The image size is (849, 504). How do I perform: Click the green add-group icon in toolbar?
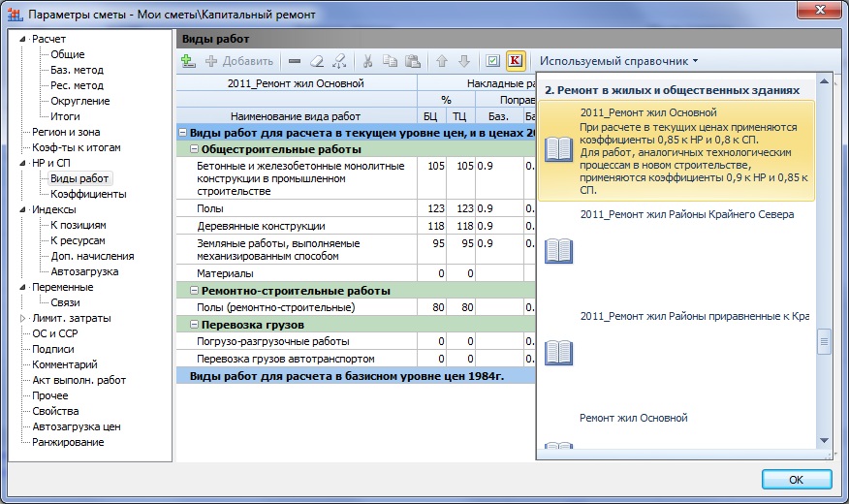188,61
